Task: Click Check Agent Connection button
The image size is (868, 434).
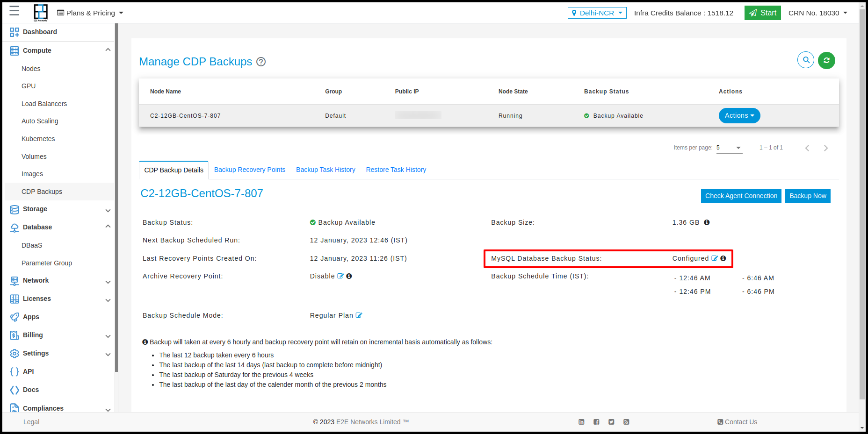Action: (741, 196)
